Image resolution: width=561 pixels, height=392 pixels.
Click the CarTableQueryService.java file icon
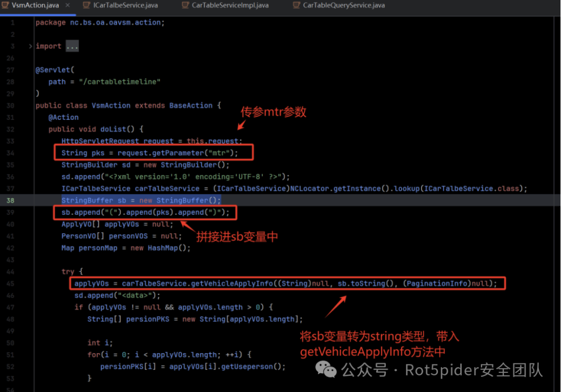point(296,5)
